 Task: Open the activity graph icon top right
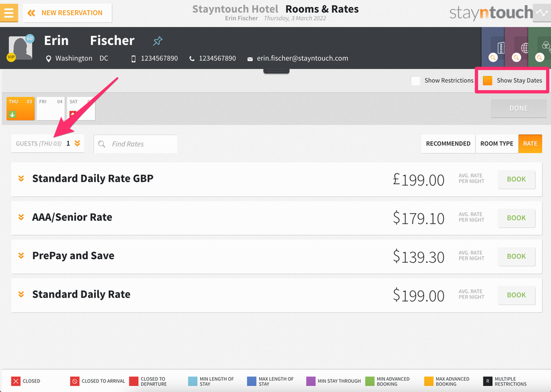pos(542,13)
